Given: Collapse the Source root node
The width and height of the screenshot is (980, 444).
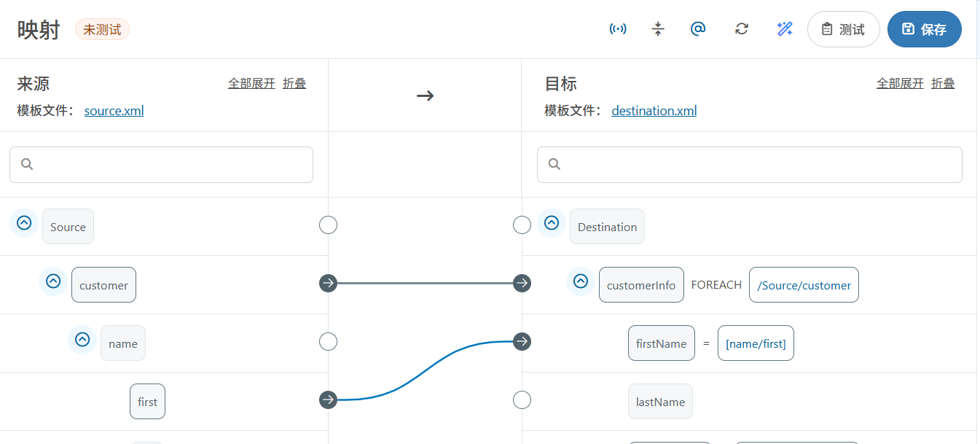Looking at the screenshot, I should 24,223.
